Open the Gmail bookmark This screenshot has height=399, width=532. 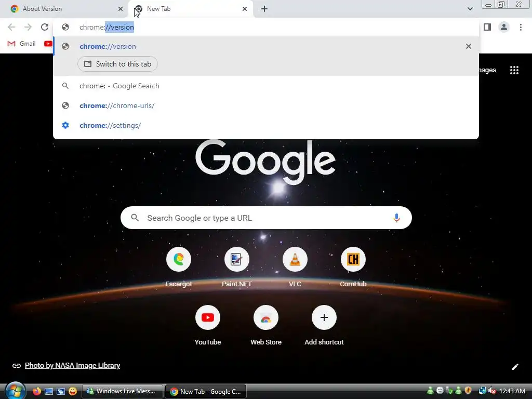[22, 44]
